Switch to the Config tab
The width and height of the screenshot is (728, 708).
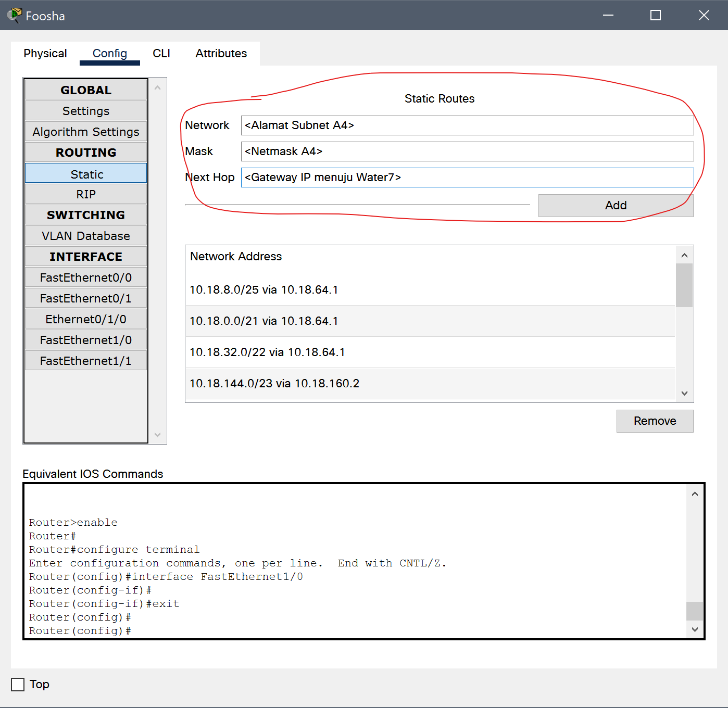110,53
